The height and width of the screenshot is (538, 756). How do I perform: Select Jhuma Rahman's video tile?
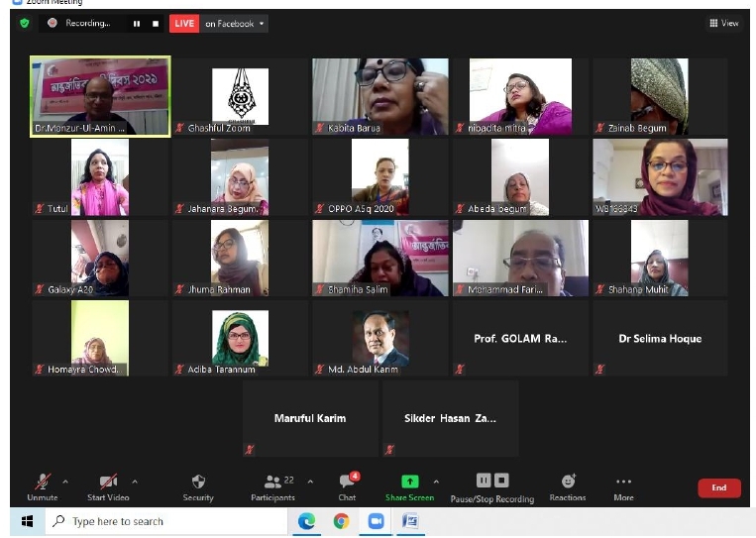(x=240, y=258)
